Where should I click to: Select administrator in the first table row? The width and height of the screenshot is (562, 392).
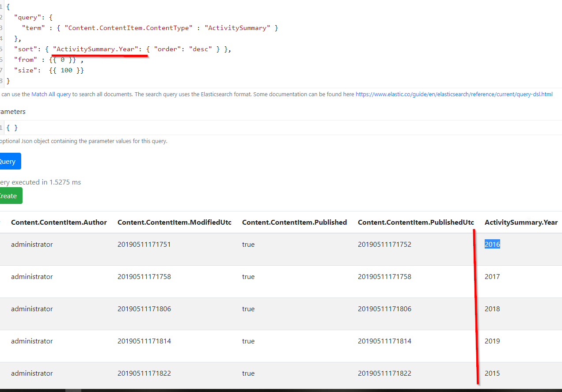32,244
